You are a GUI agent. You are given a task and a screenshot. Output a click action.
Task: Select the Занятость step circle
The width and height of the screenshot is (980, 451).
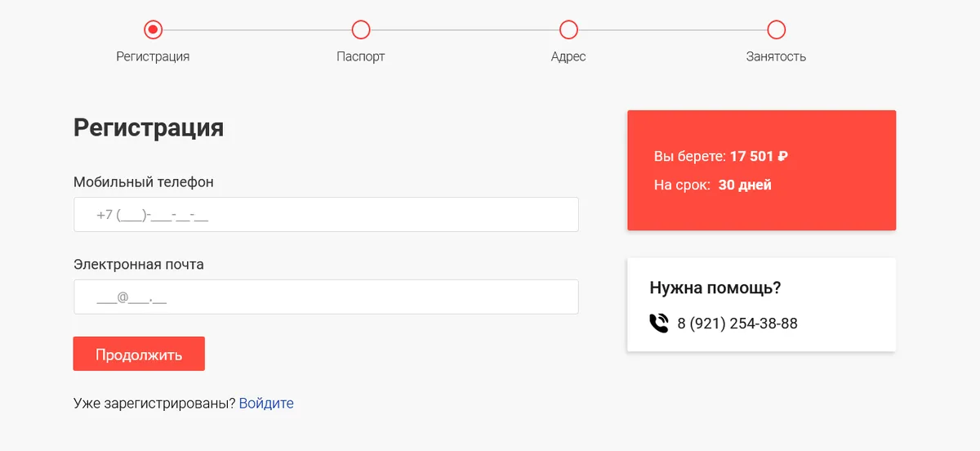pyautogui.click(x=777, y=30)
